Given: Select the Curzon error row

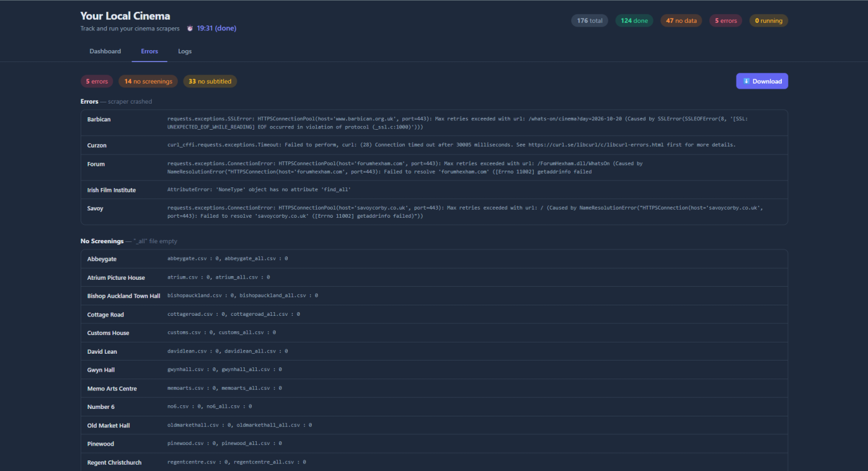Looking at the screenshot, I should [434, 145].
